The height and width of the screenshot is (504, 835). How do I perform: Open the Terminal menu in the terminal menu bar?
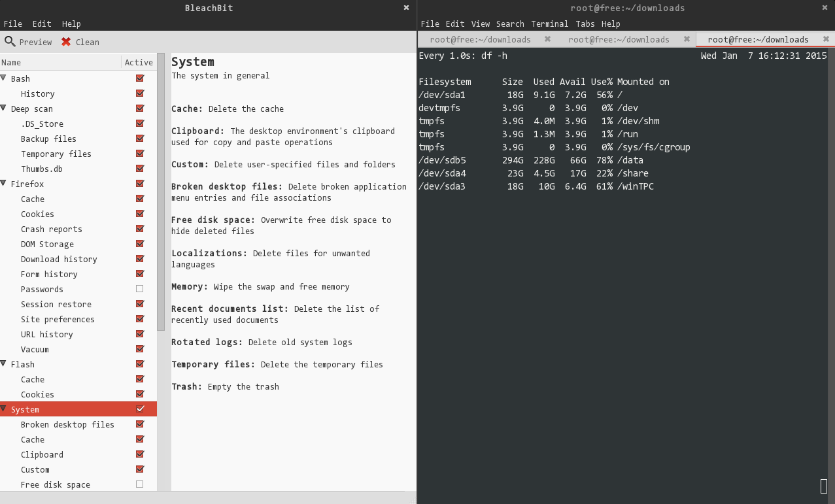550,24
